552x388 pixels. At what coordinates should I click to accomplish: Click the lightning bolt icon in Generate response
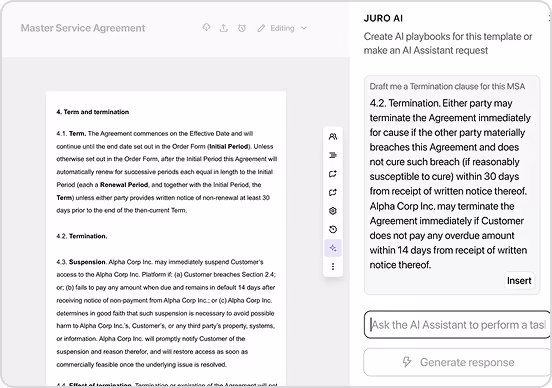click(407, 362)
